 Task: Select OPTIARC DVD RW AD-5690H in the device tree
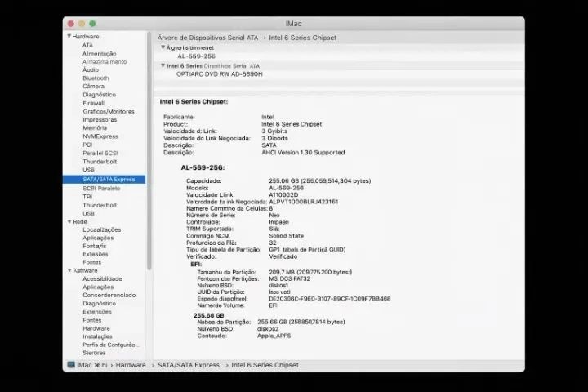[x=220, y=74]
